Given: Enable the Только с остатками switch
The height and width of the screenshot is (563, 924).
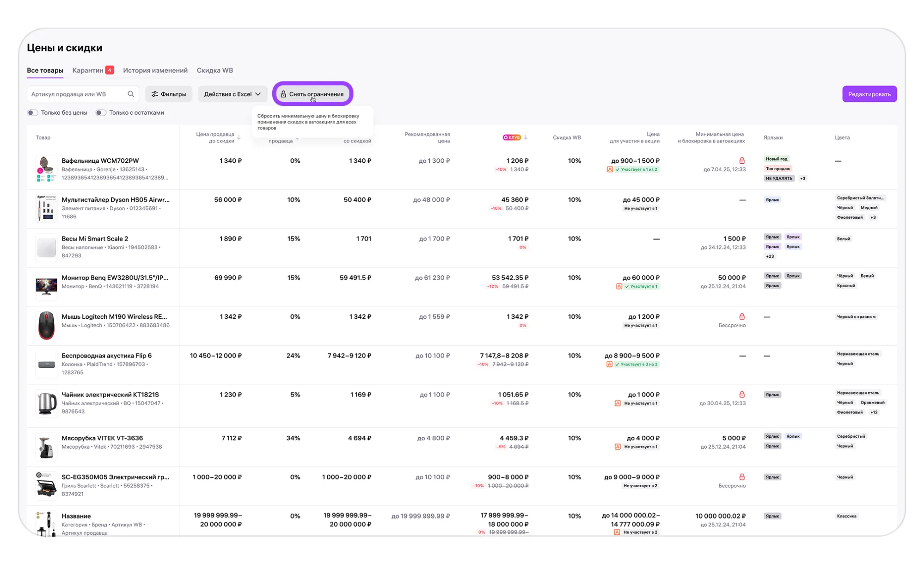Looking at the screenshot, I should point(100,112).
